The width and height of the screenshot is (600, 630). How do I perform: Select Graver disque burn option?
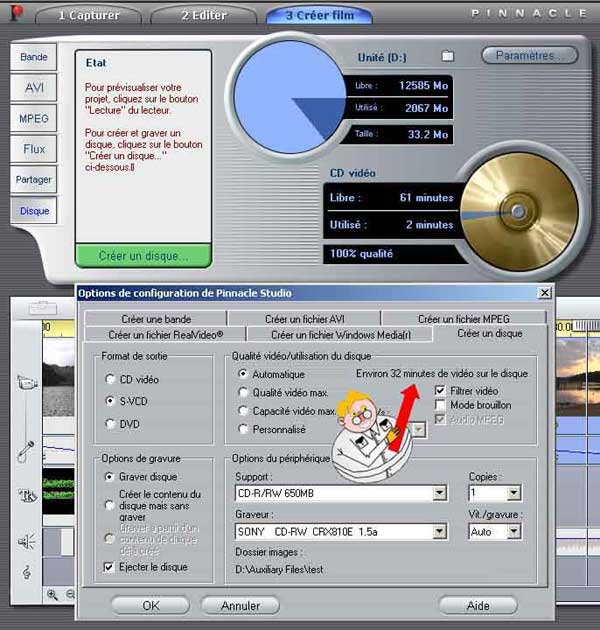109,477
